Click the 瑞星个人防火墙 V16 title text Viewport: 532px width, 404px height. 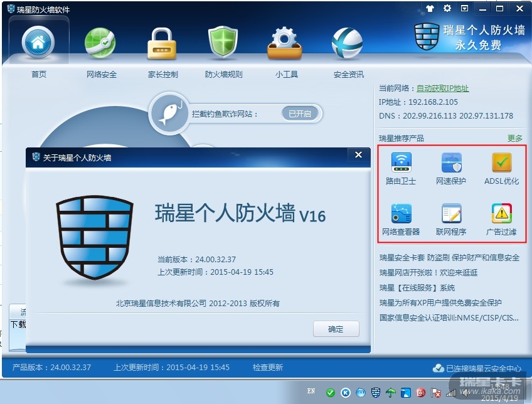tap(240, 214)
